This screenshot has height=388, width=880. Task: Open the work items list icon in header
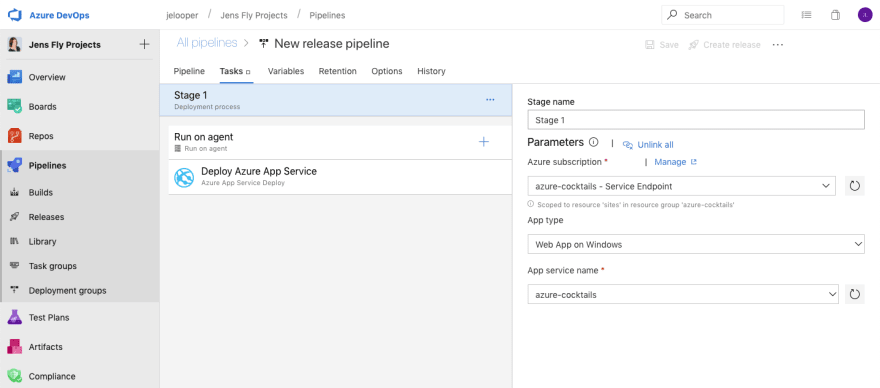806,15
